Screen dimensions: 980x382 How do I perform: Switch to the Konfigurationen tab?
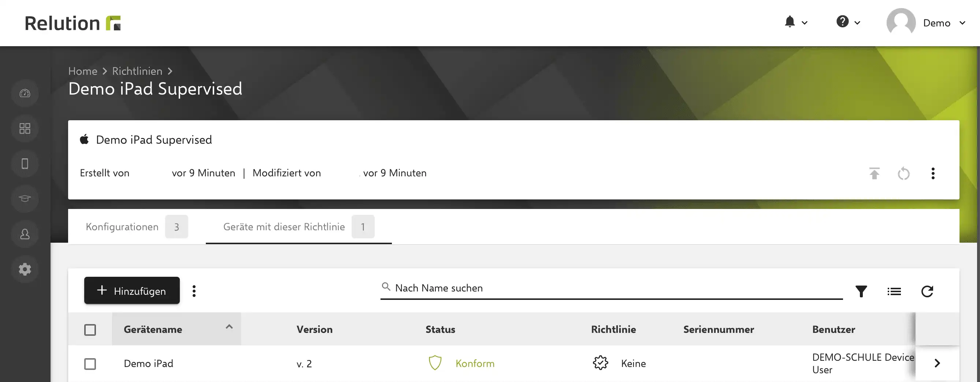tap(137, 227)
